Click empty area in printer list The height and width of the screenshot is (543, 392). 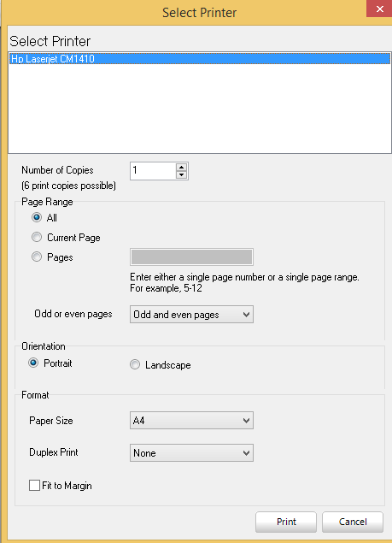click(200, 109)
